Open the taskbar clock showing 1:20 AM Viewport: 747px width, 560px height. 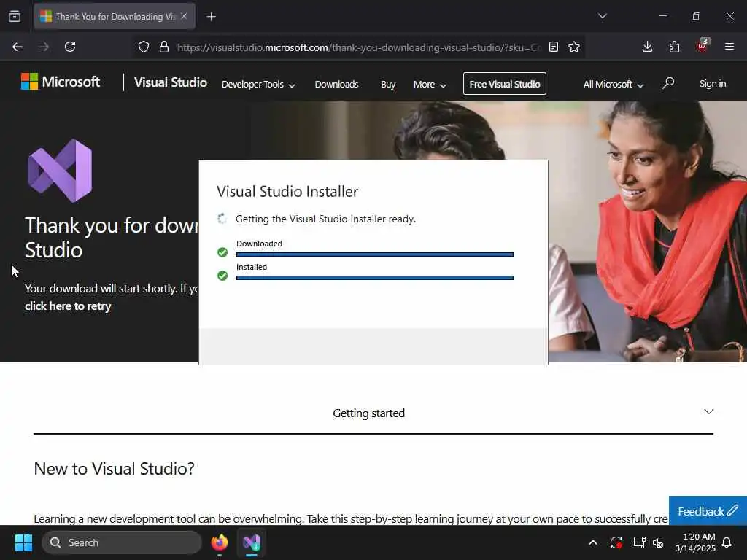tap(695, 542)
